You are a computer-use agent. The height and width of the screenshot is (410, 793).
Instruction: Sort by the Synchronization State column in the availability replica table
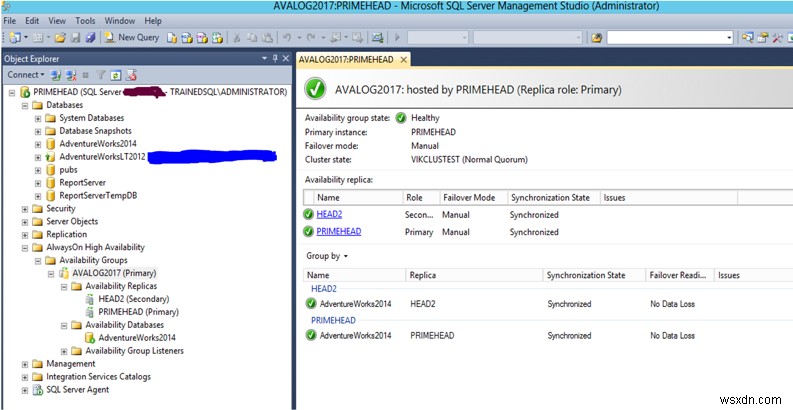(x=553, y=198)
